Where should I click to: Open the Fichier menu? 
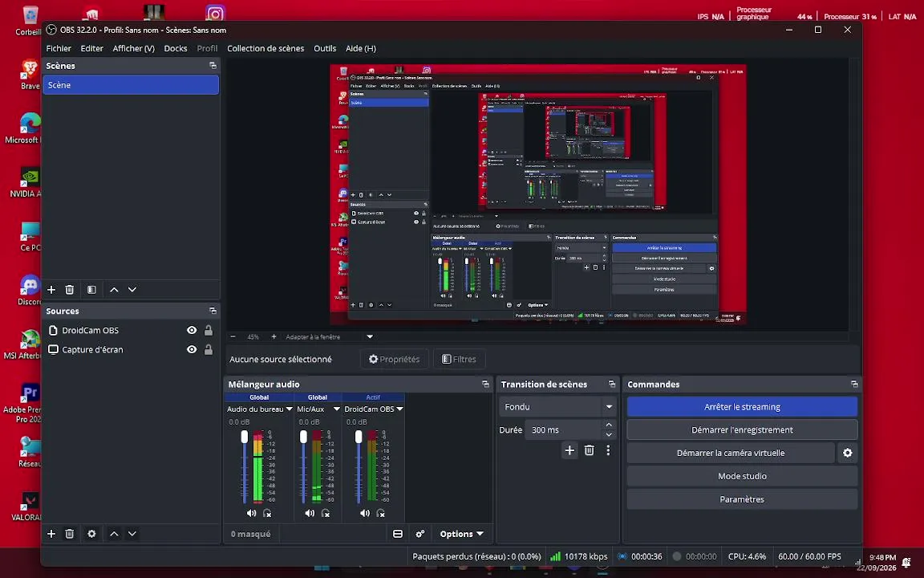(x=59, y=48)
